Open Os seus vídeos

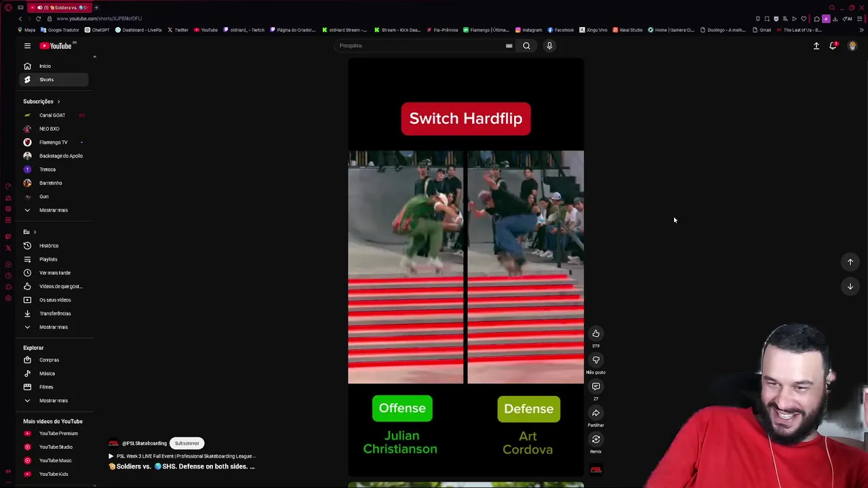(54, 300)
